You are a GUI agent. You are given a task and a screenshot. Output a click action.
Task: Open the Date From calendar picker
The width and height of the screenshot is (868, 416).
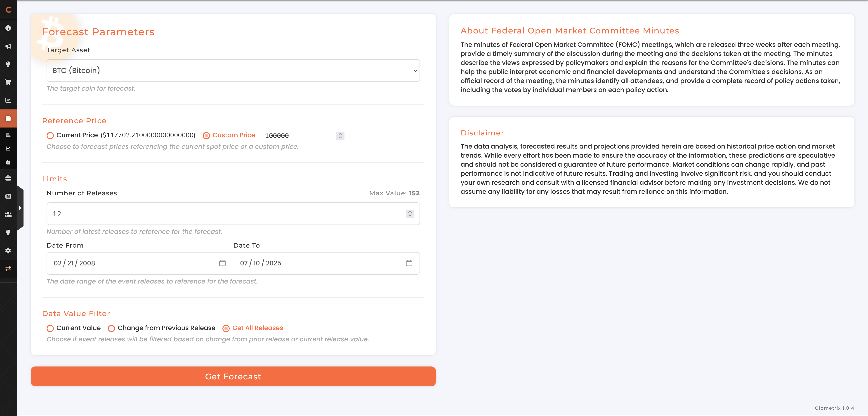[222, 263]
